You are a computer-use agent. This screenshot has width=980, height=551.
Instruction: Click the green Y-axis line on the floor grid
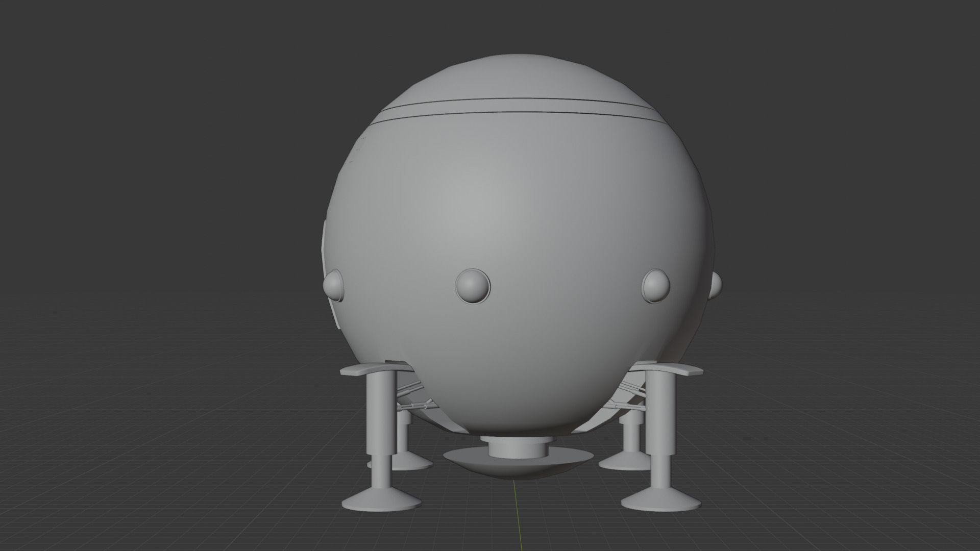click(x=519, y=515)
